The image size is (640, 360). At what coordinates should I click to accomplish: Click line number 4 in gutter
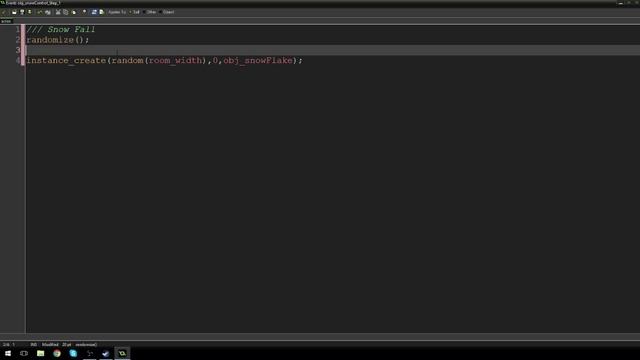coord(18,60)
